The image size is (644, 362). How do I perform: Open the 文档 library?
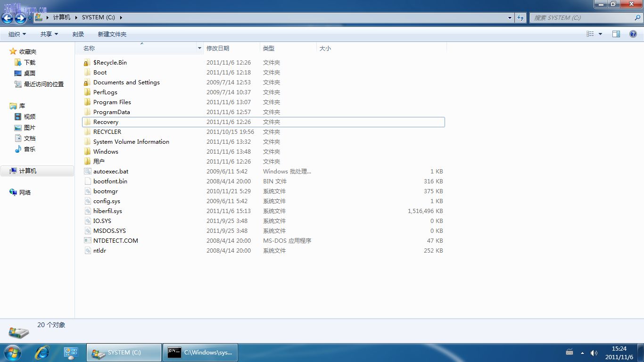pos(30,138)
